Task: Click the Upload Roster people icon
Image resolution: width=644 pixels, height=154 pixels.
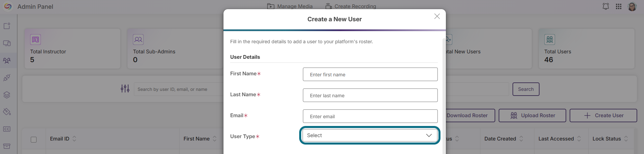Action: point(514,115)
